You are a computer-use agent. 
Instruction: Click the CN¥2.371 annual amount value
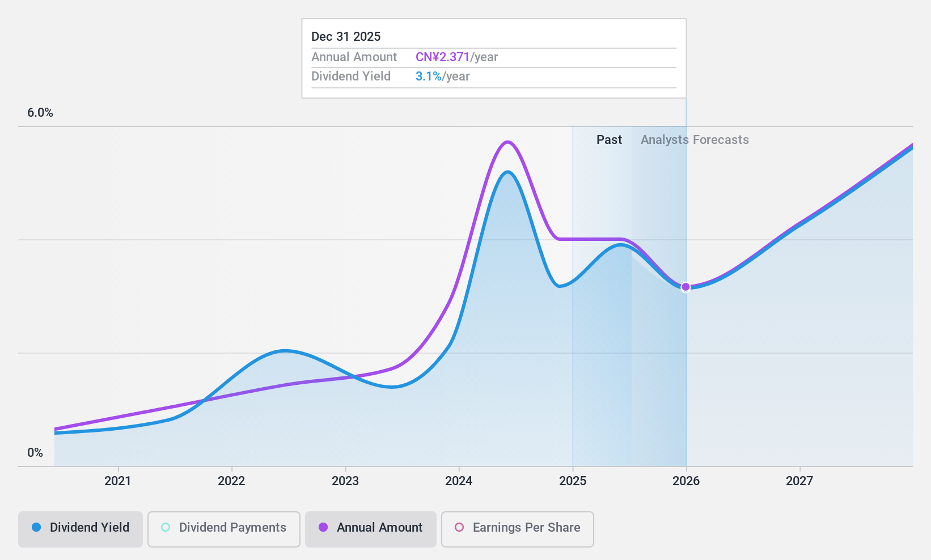click(x=443, y=57)
